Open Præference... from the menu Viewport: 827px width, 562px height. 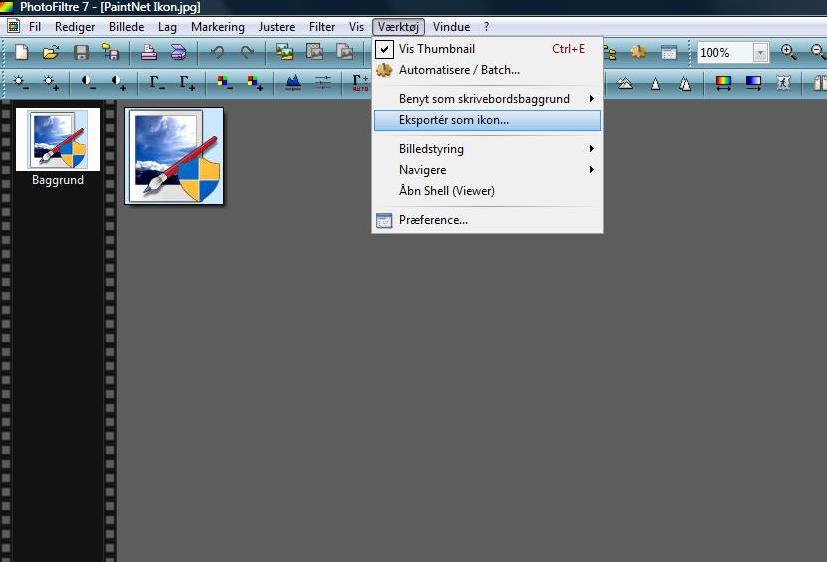[x=487, y=220]
